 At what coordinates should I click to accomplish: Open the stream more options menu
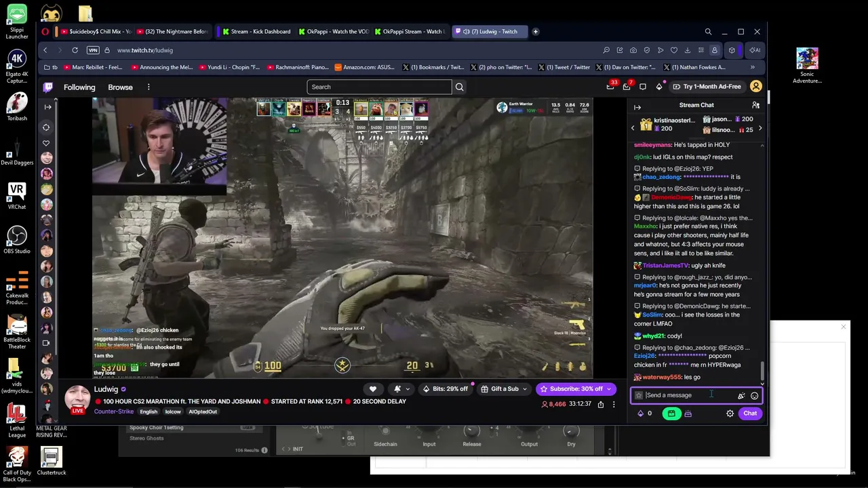614,405
